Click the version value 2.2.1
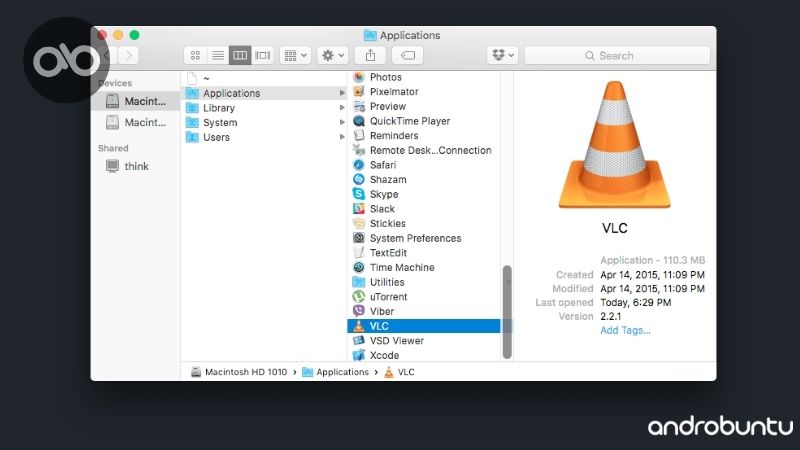 (611, 316)
